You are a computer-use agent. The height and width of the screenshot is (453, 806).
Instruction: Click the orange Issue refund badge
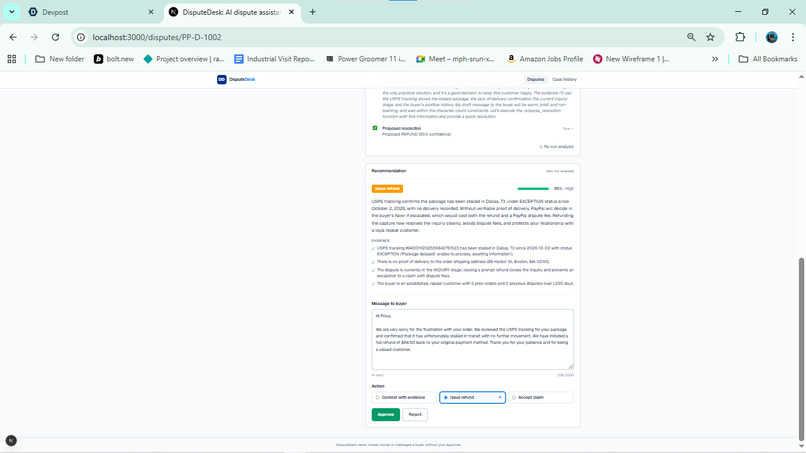click(x=387, y=189)
